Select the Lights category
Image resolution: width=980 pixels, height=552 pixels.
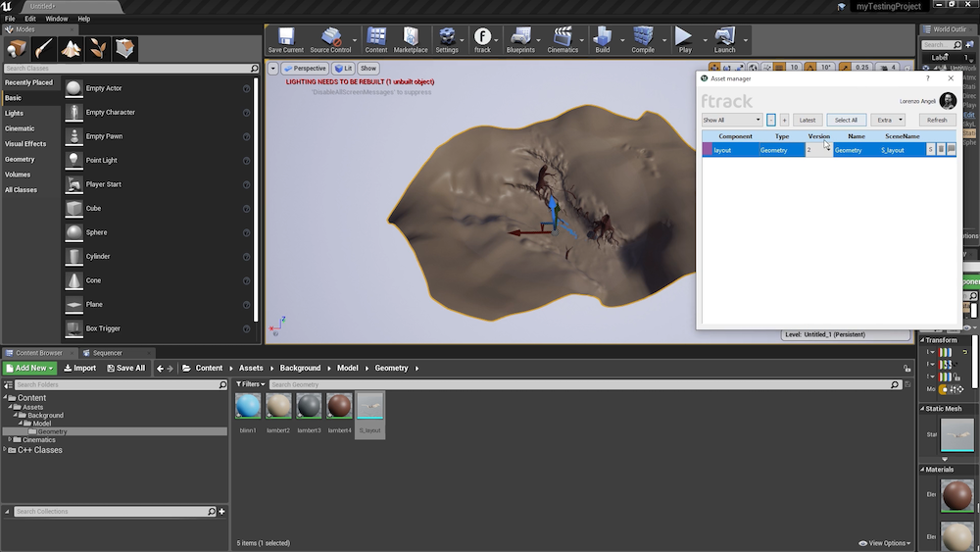14,113
